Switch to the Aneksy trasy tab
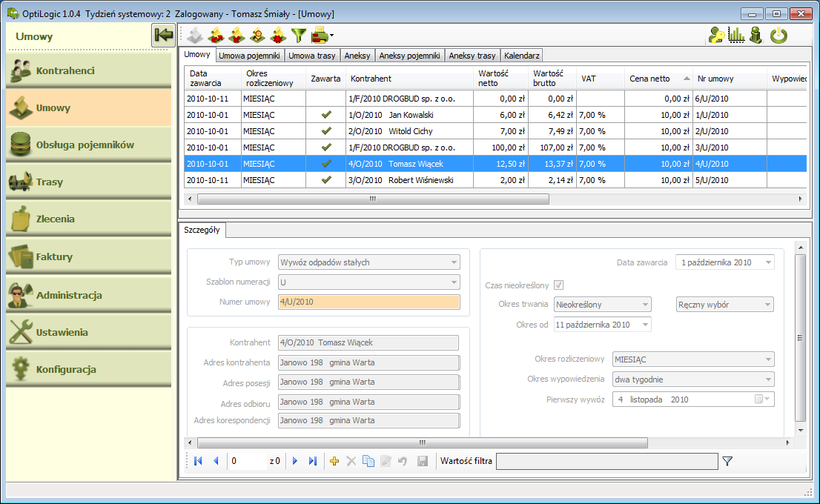Viewport: 820px width, 504px height. [472, 56]
